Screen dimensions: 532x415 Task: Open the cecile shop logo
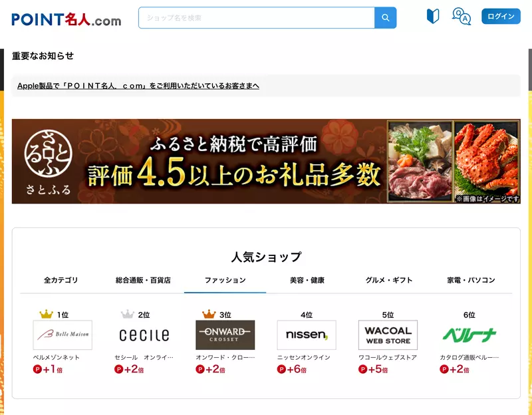tap(144, 335)
